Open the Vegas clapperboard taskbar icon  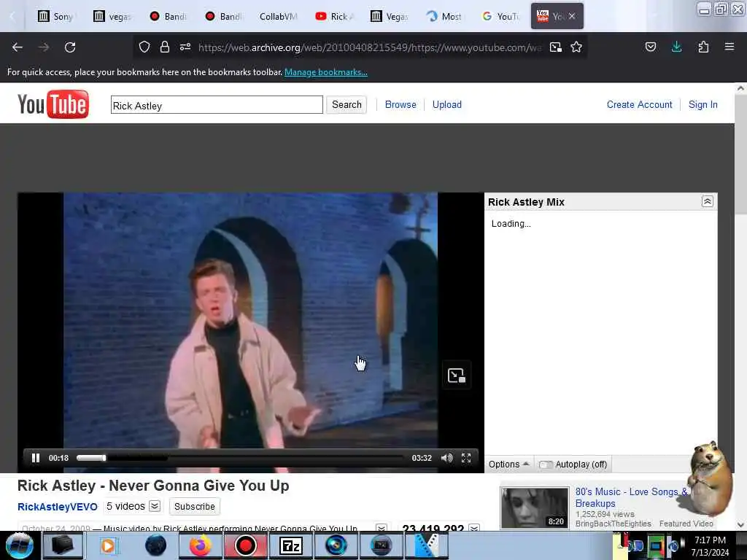pos(427,545)
